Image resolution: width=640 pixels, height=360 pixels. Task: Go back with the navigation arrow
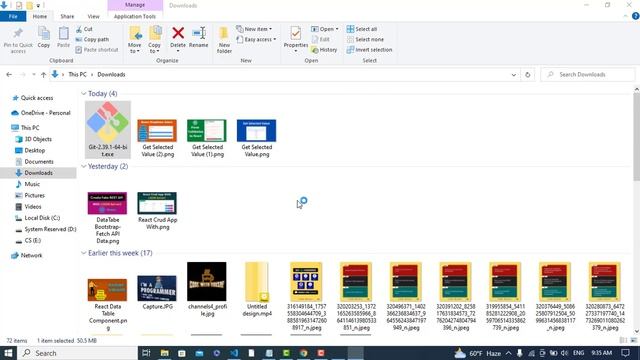pyautogui.click(x=9, y=75)
